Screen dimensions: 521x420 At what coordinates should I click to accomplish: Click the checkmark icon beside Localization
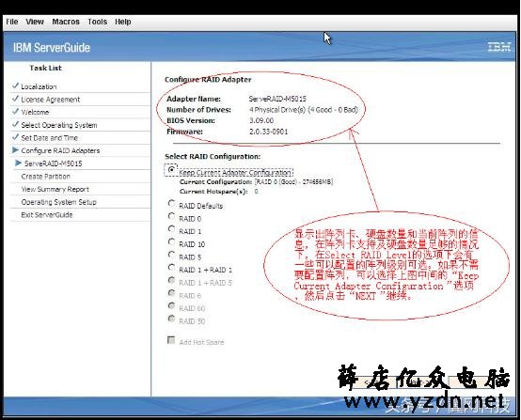[15, 86]
